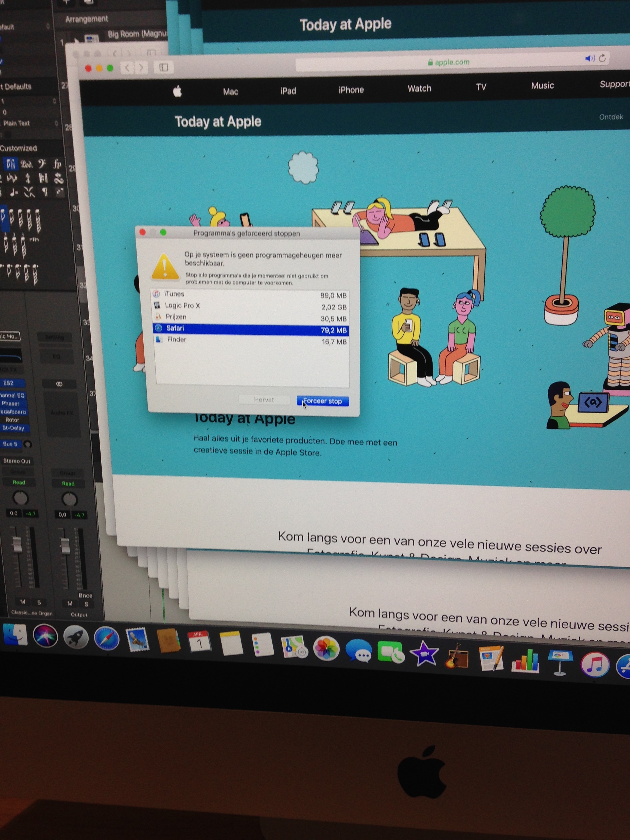Image resolution: width=630 pixels, height=840 pixels.
Task: Solo the Output channel strip
Action: coord(86,604)
